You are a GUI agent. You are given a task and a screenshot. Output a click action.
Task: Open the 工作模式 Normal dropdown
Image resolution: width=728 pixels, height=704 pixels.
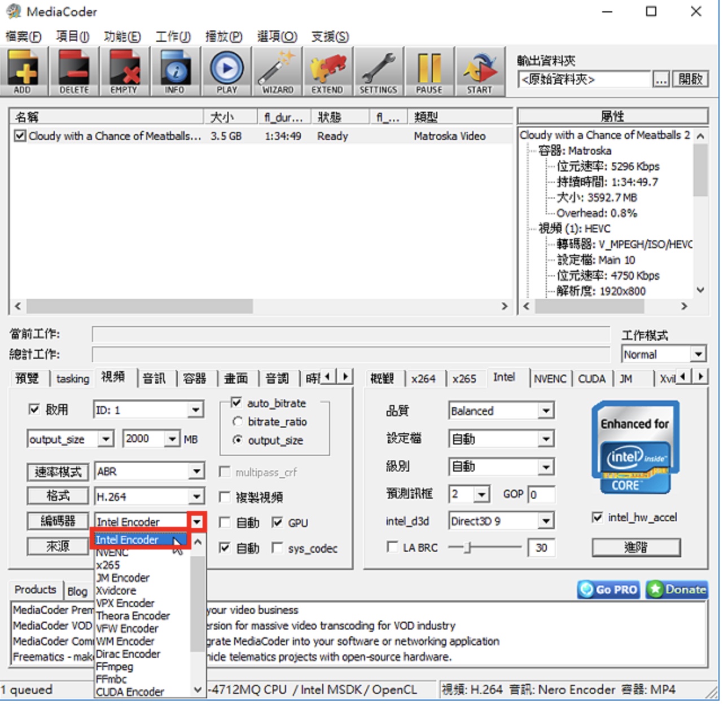698,354
